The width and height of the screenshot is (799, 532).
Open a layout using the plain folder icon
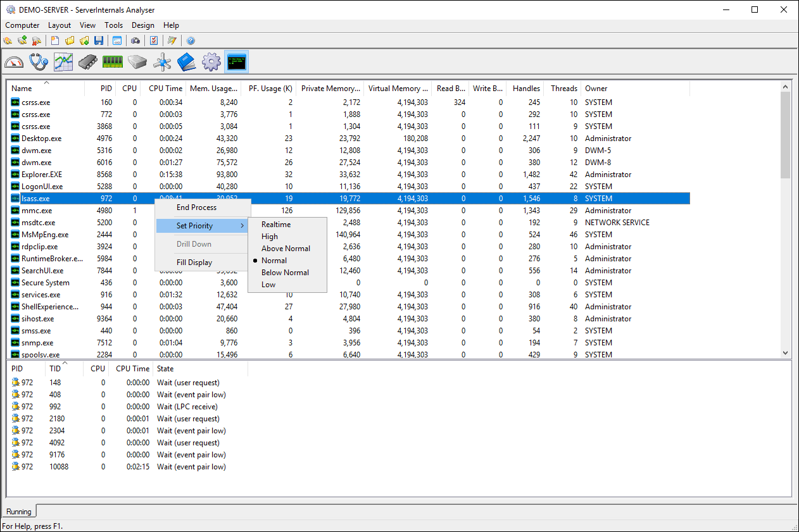70,40
